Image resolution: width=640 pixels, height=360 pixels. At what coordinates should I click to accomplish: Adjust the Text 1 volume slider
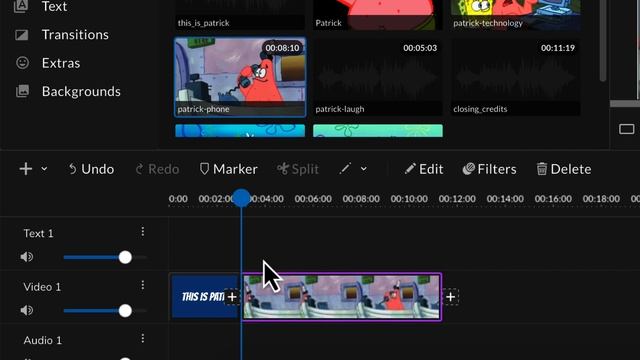pyautogui.click(x=105, y=257)
